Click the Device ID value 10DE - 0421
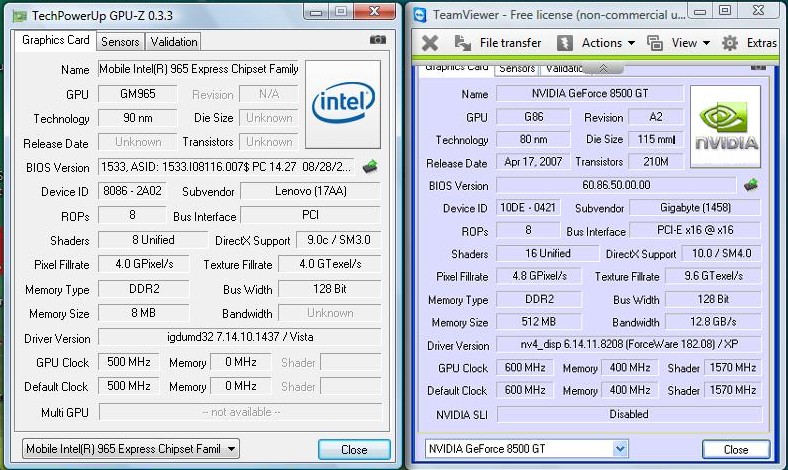 tap(528, 208)
